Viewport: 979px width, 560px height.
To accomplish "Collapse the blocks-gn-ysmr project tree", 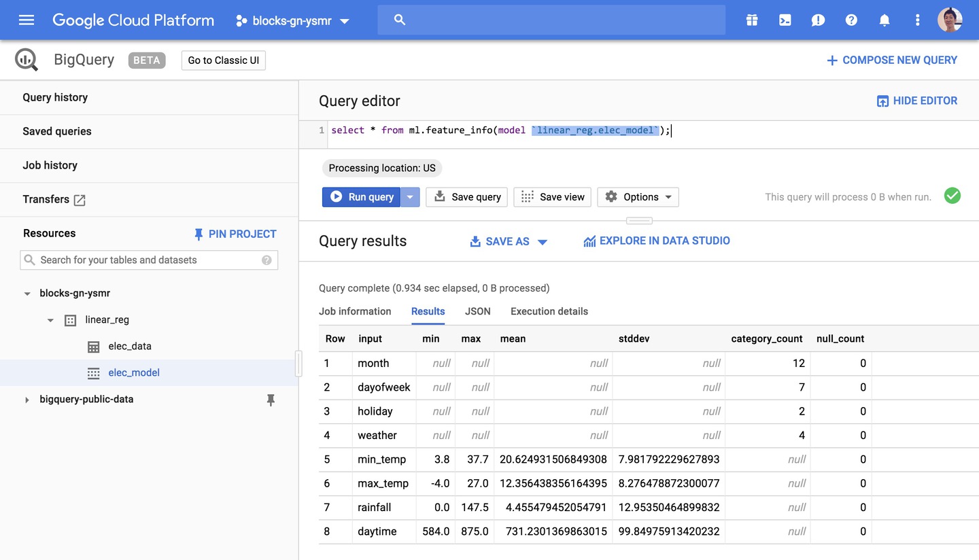I will [x=27, y=294].
